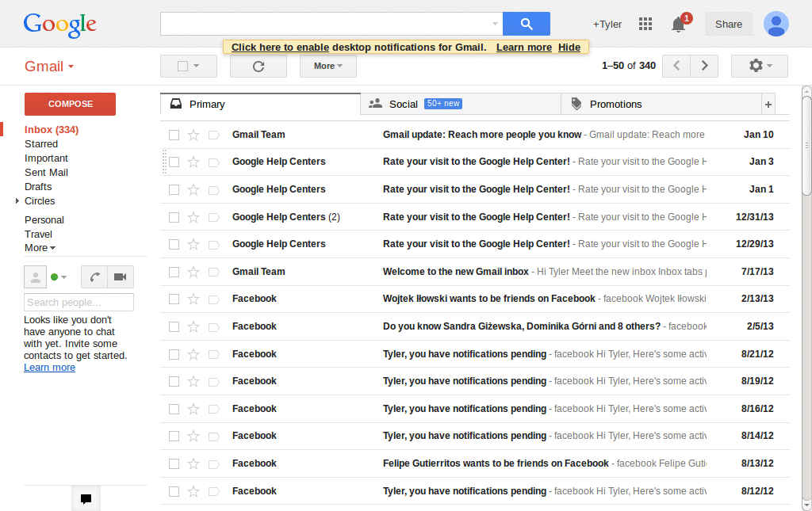Image resolution: width=812 pixels, height=511 pixels.
Task: Expand the Circles label
Action: 17,200
